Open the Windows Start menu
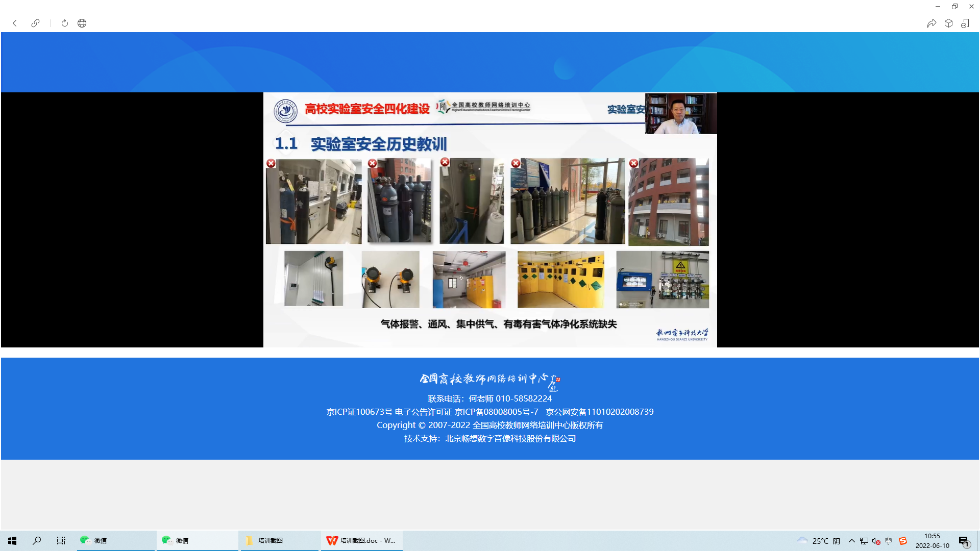The height and width of the screenshot is (551, 980). coord(12,541)
